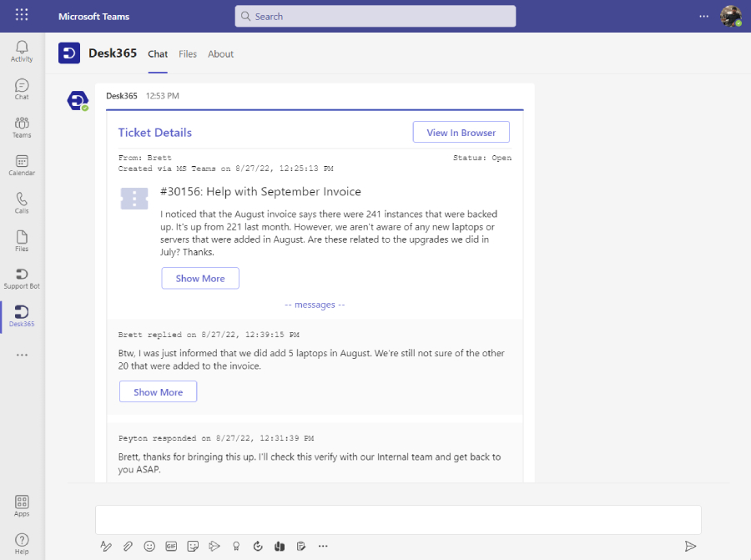Click the Ticket Details heading
The height and width of the screenshot is (560, 751).
coord(154,133)
